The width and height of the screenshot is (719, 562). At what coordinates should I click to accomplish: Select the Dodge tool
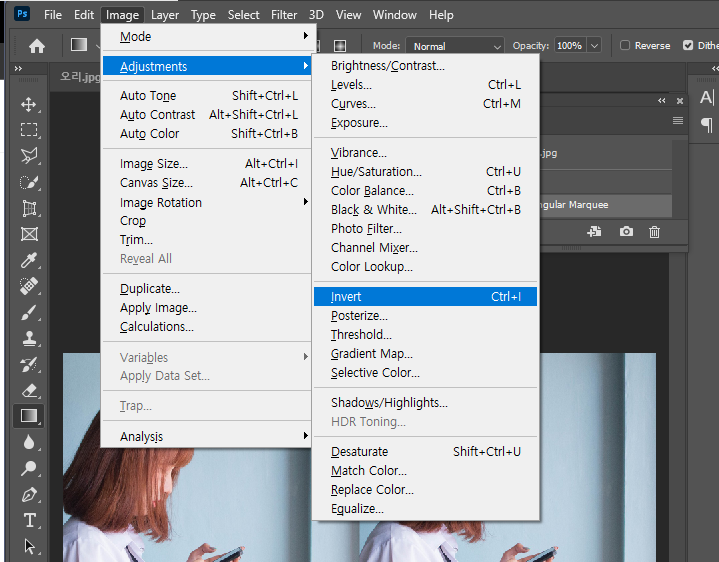(x=29, y=468)
